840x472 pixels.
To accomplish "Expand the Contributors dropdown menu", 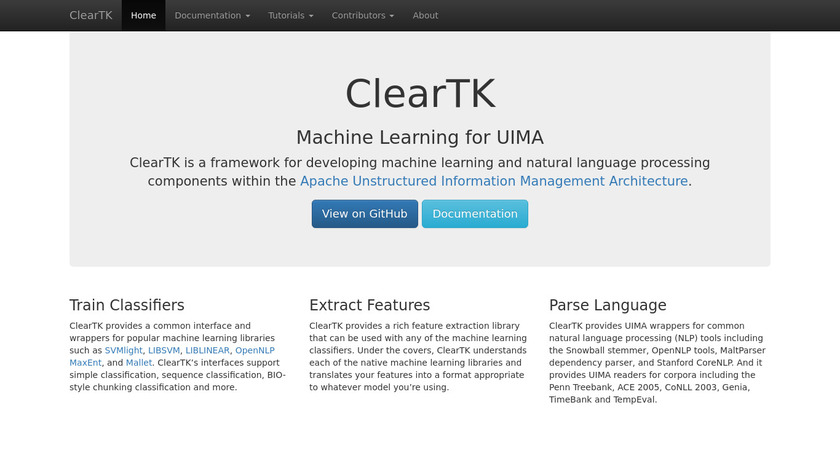I will point(363,16).
